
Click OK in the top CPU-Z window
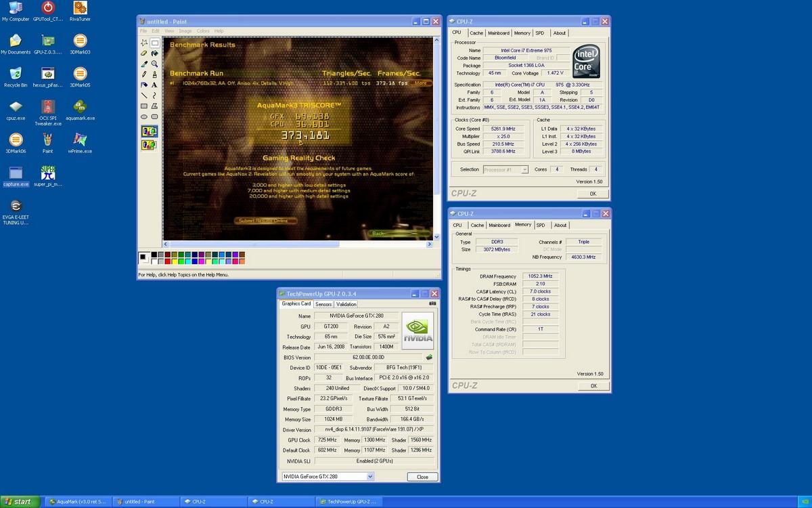point(593,194)
